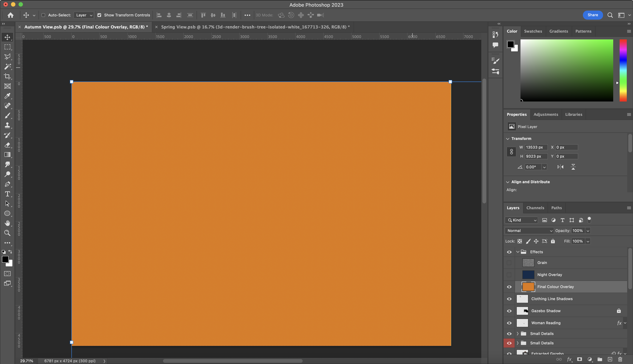Viewport: 633px width, 364px height.
Task: Select the Rectangular Marquee tool
Action: [7, 47]
